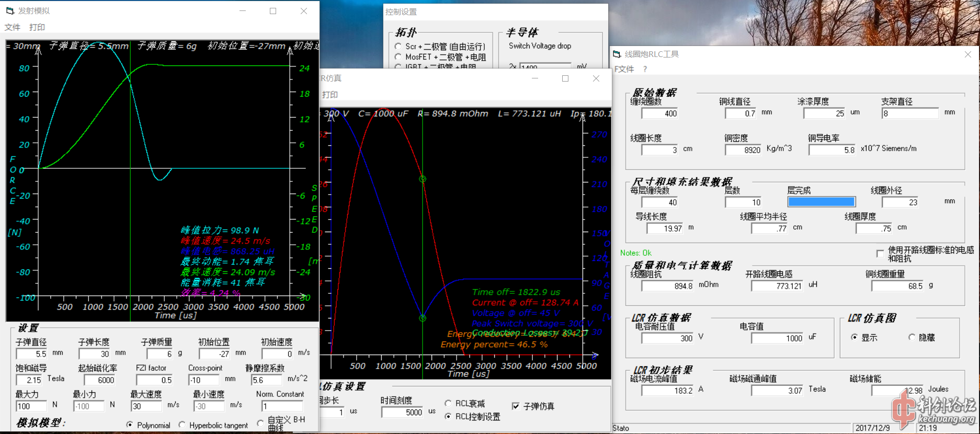
Task: Select MosFET+二极管+电阻 topology option
Action: 398,57
